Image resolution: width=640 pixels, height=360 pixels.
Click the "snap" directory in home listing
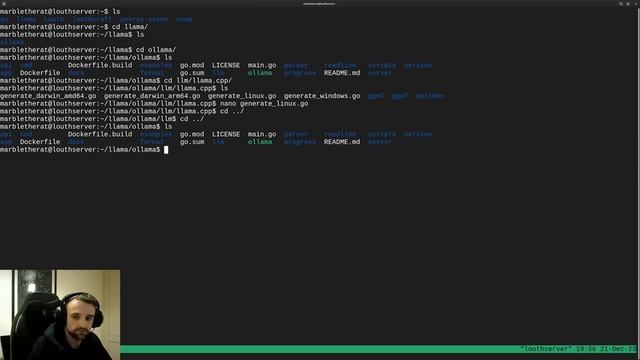(x=184, y=19)
